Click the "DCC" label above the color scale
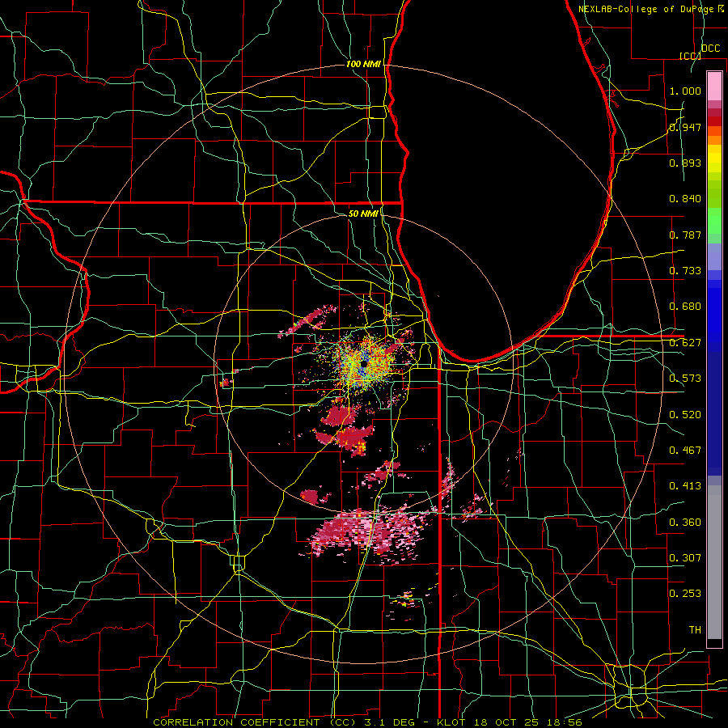Image resolution: width=728 pixels, height=728 pixels. [x=710, y=49]
